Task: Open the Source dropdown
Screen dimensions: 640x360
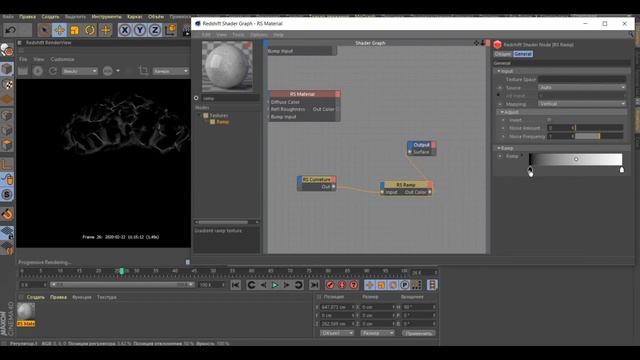Action: tap(582, 87)
